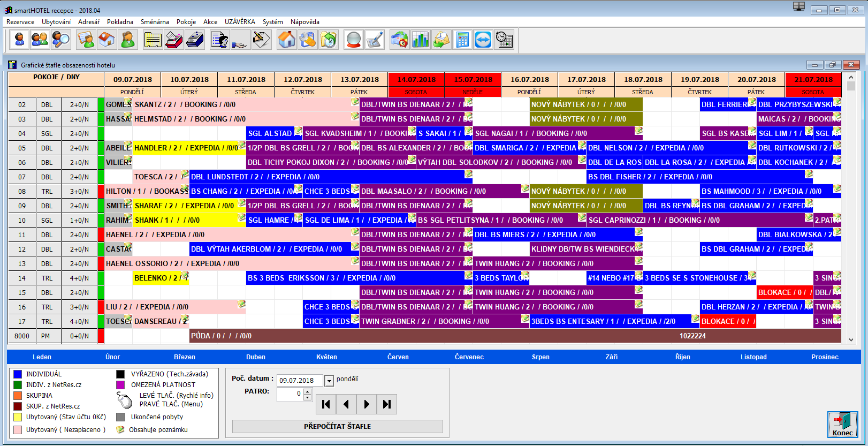This screenshot has height=446, width=868.
Task: Open the orange home icon
Action: coord(287,40)
